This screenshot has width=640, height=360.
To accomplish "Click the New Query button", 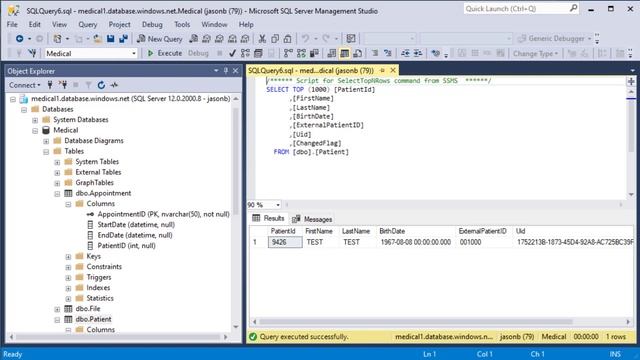I will (160, 39).
